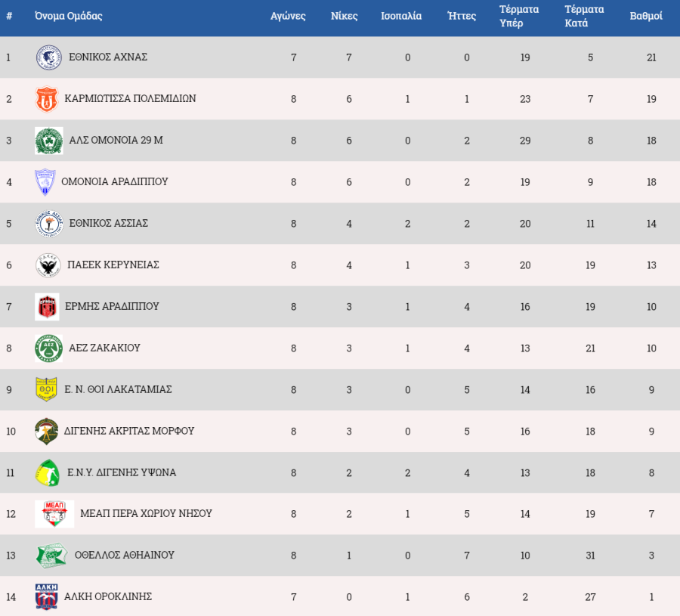Viewport: 680px width, 616px height.
Task: Click the ΕΘΝΙΚΟΣ ΑΧΝΑΣ team logo
Action: [48, 57]
